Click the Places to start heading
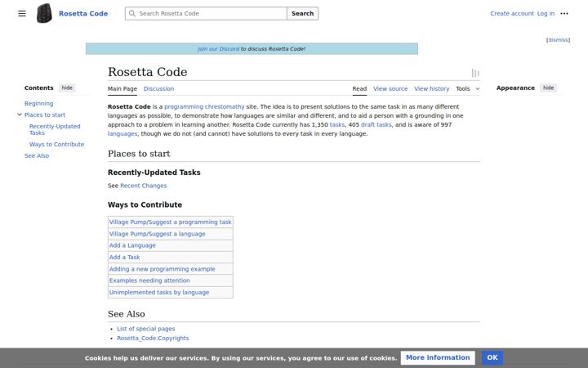Viewport: 588px width, 368px height. [x=139, y=154]
